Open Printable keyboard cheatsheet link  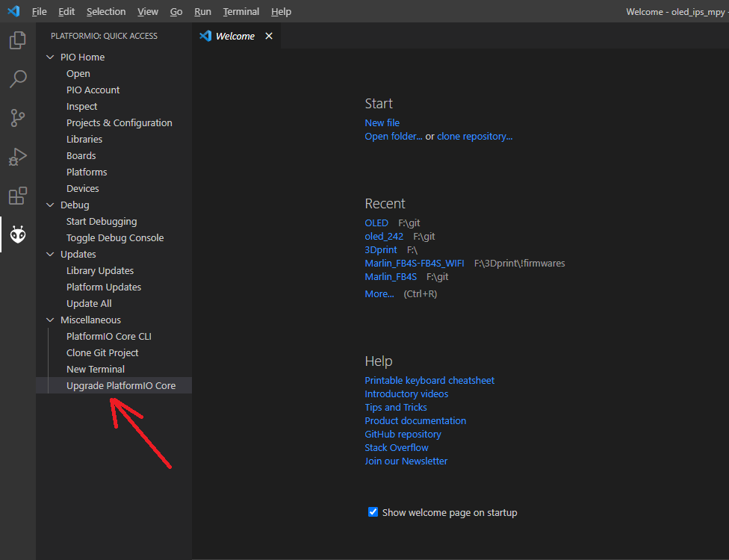point(429,380)
